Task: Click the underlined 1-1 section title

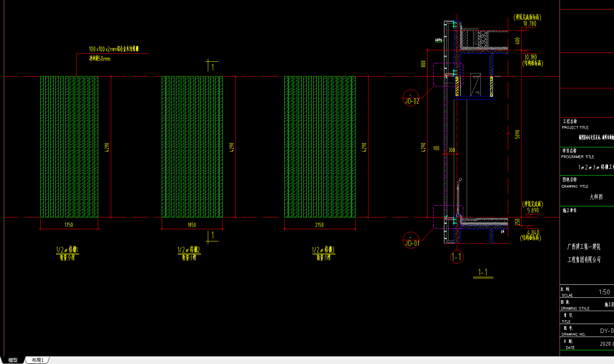Action: [x=483, y=272]
